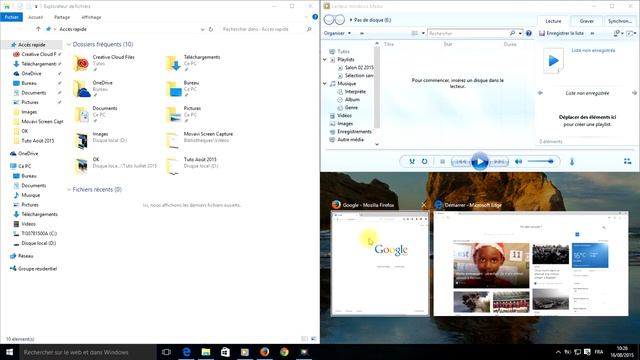This screenshot has width=640, height=360.
Task: Mute the Media Player volume
Action: [518, 162]
